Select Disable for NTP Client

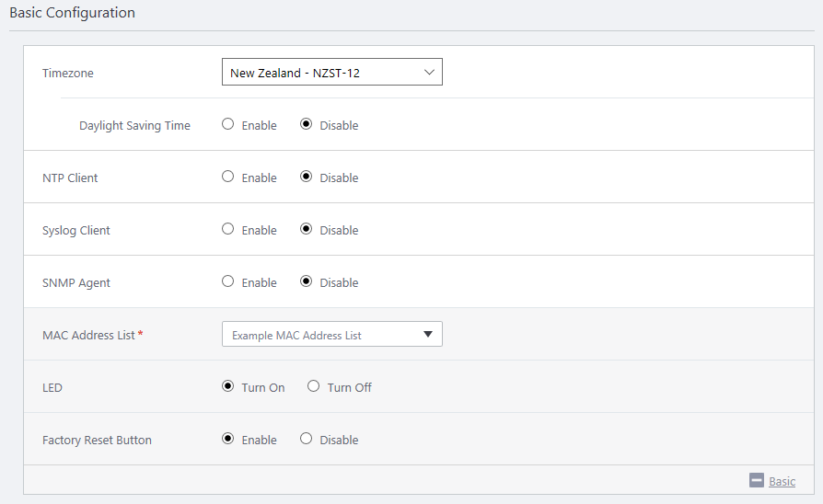point(307,178)
